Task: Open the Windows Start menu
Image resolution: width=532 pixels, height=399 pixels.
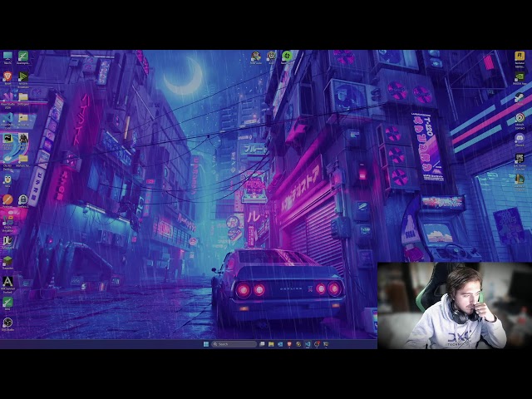Action: [x=205, y=343]
